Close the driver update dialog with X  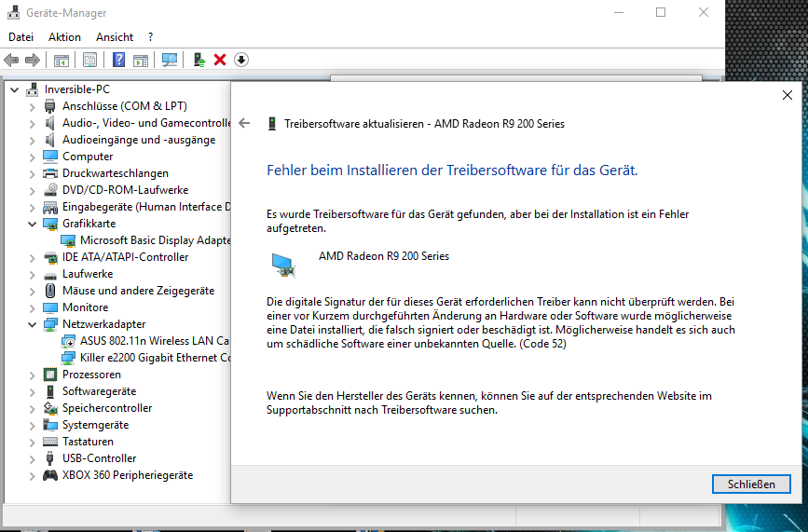[x=787, y=95]
